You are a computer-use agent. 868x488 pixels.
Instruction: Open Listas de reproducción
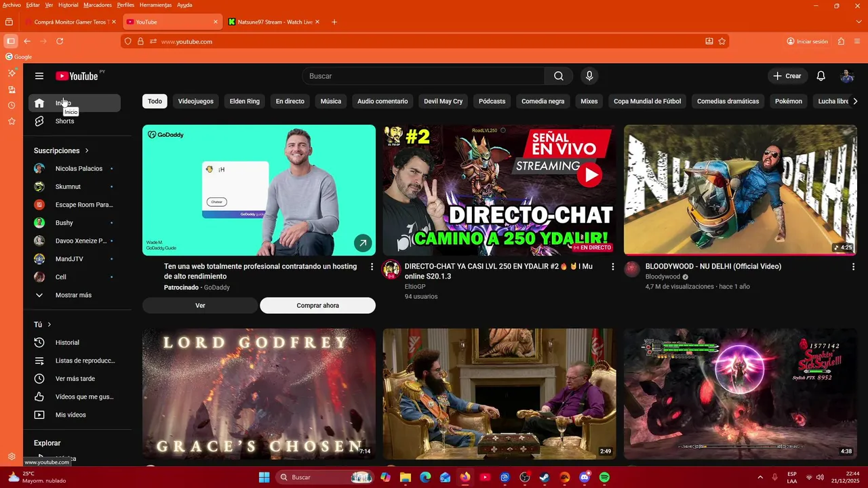coord(75,361)
